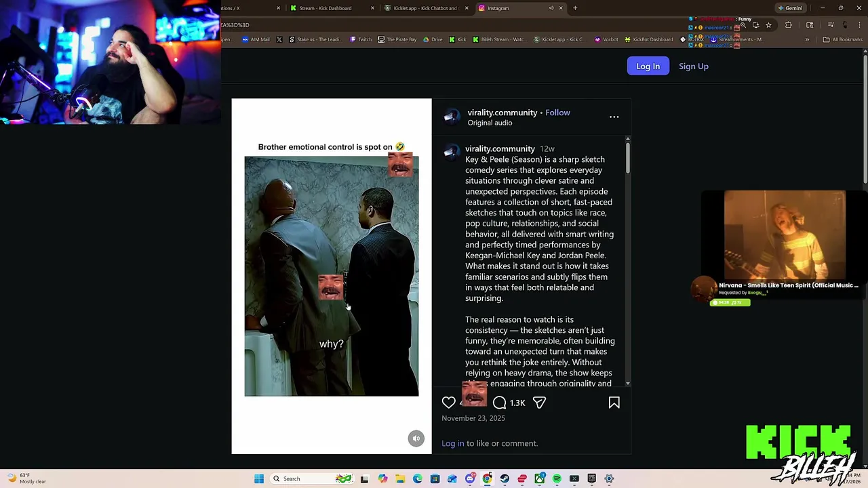The width and height of the screenshot is (868, 488).
Task: Open the Twitch bookmark
Action: (361, 39)
